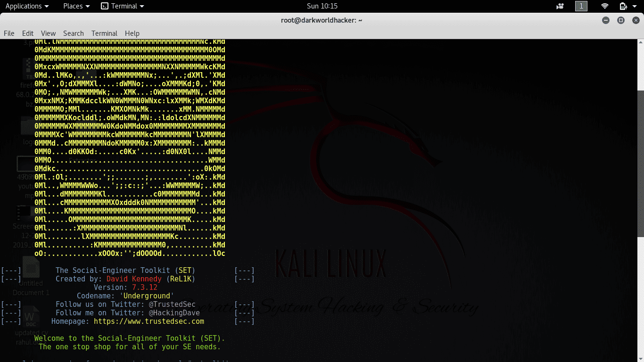
Task: Click the terminal vertical scrollbar
Action: [x=641, y=164]
